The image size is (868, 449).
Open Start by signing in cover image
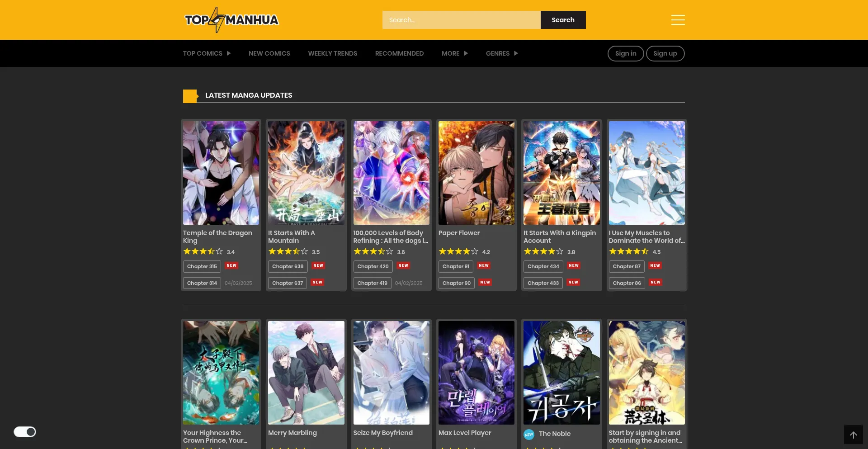647,373
